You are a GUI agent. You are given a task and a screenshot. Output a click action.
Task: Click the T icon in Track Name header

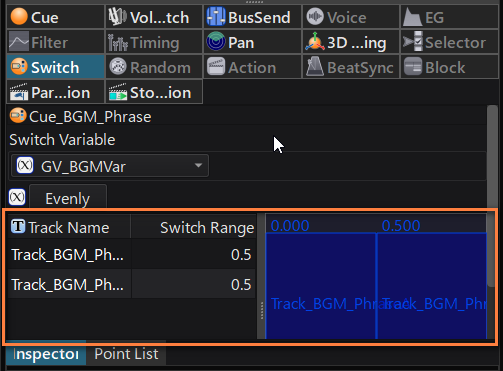tap(18, 226)
